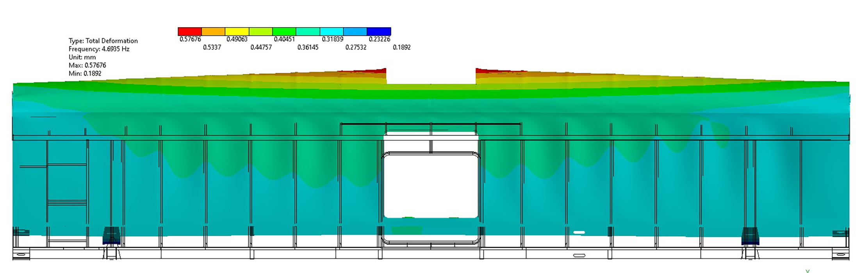The height and width of the screenshot is (273, 868).
Task: Click the left dark blue support block
Action: point(112,236)
